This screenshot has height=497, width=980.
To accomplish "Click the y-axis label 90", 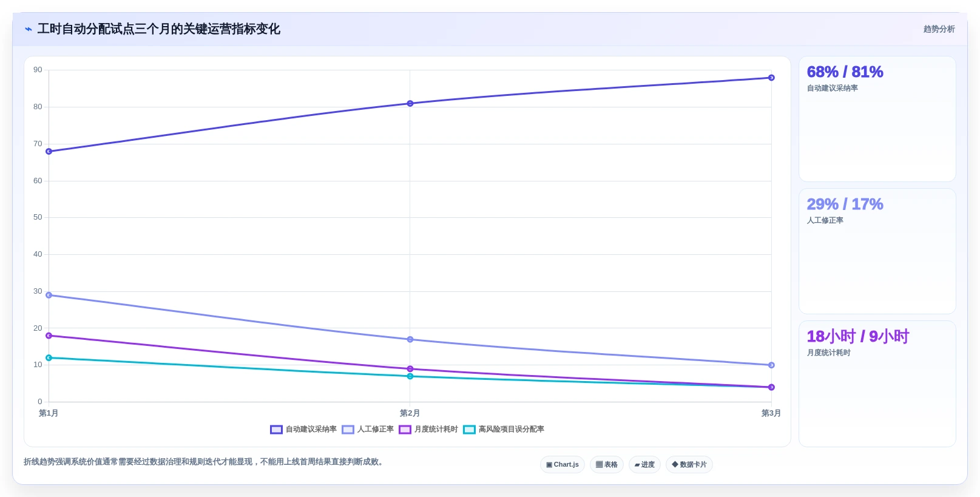I will (38, 70).
